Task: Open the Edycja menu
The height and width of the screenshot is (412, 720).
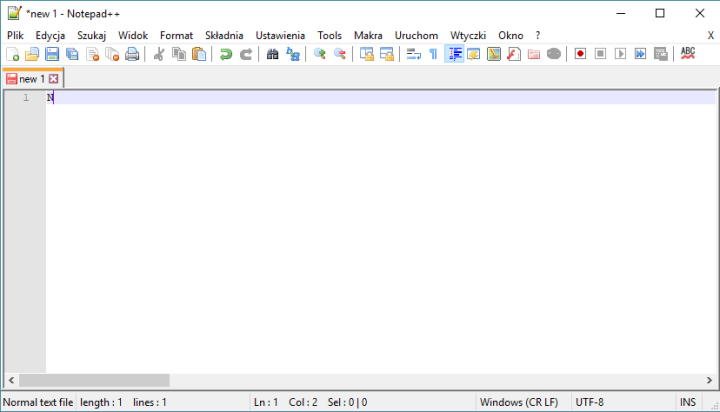Action: (50, 35)
